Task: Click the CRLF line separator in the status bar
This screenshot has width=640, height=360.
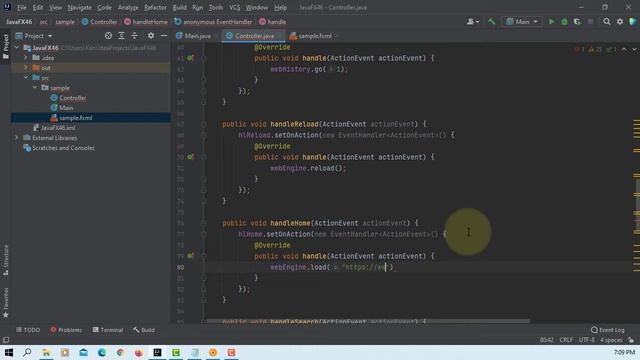Action: point(566,340)
